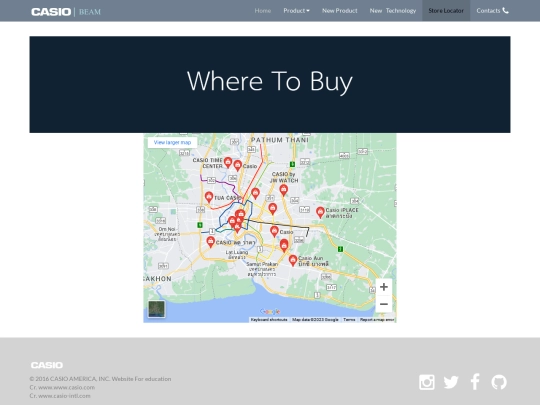The height and width of the screenshot is (405, 540).
Task: Select the CASIO by JW WATCH map pin
Action: point(283,190)
